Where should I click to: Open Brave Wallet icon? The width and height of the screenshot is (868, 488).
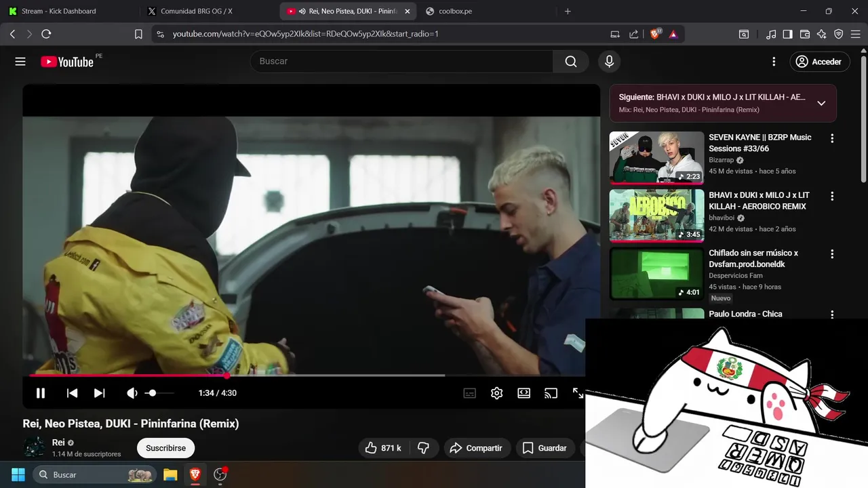[805, 34]
